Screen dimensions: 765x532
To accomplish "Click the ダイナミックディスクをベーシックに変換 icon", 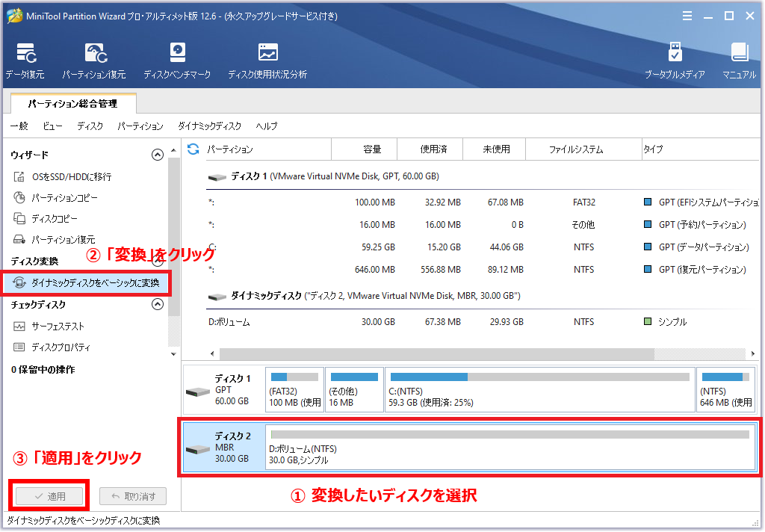I will (19, 282).
